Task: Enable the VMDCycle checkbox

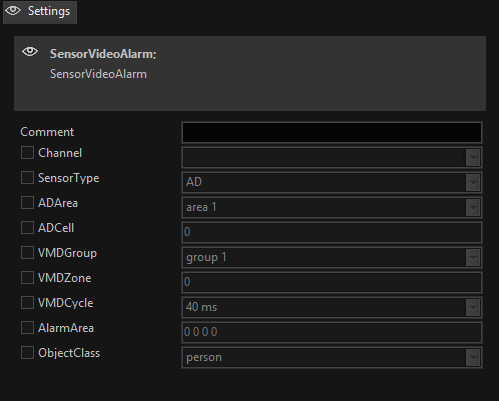Action: click(x=27, y=303)
